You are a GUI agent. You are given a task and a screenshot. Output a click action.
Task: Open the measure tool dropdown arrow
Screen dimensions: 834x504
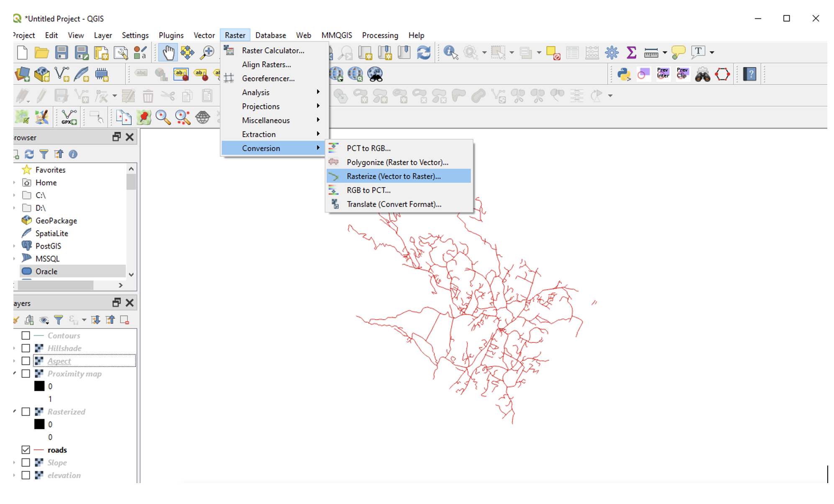pos(665,53)
